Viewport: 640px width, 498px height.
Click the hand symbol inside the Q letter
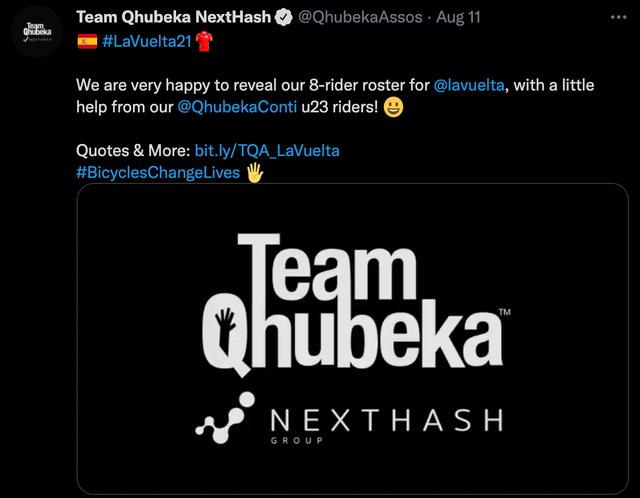point(225,329)
